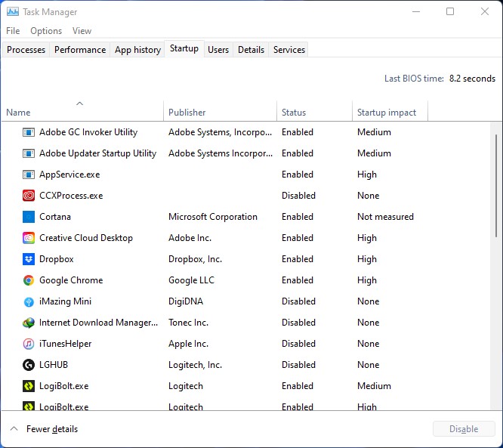The width and height of the screenshot is (503, 448).
Task: Click the vertical scrollbar thumb
Action: [x=496, y=186]
